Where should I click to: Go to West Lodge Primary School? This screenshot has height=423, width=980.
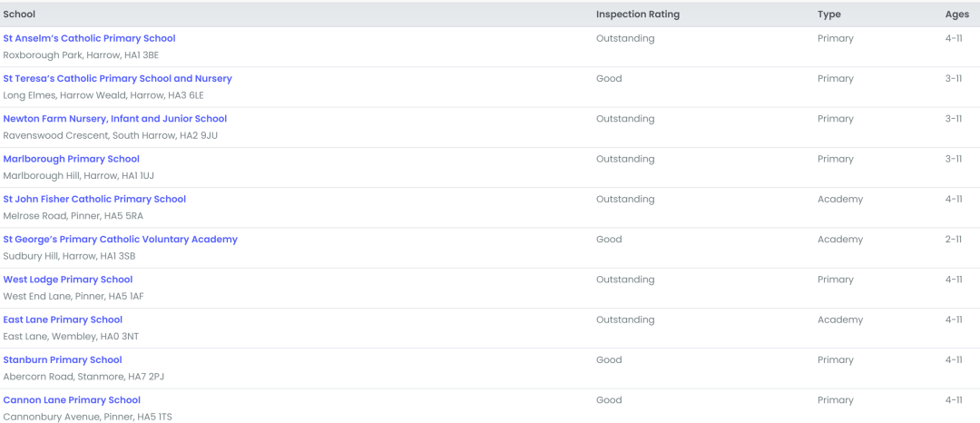click(x=67, y=280)
